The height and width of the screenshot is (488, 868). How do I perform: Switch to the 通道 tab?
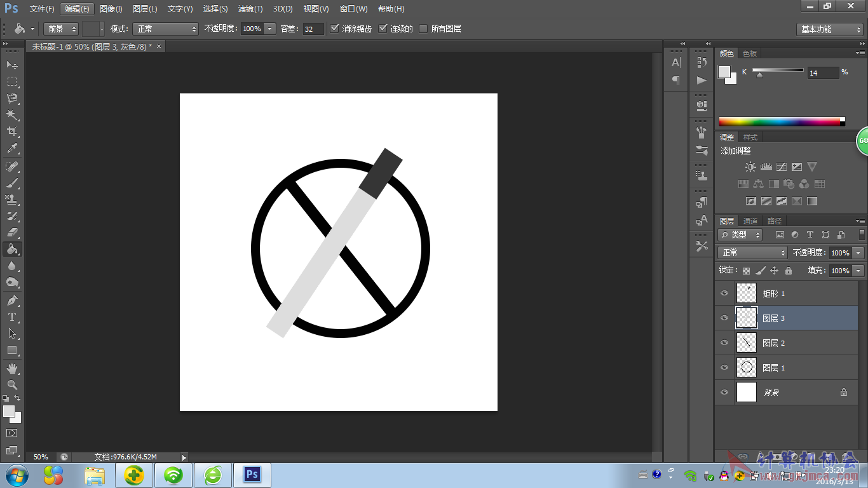(750, 221)
